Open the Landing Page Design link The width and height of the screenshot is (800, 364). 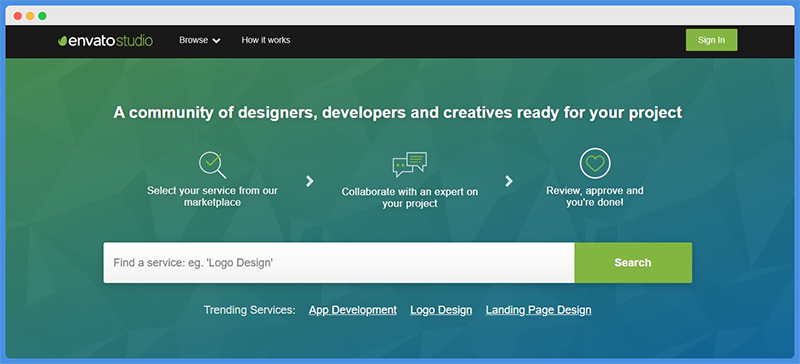538,310
